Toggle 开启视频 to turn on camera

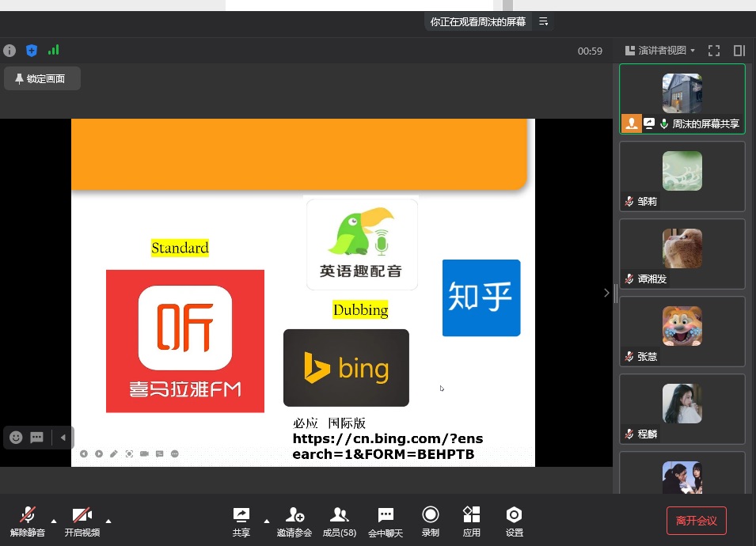82,521
